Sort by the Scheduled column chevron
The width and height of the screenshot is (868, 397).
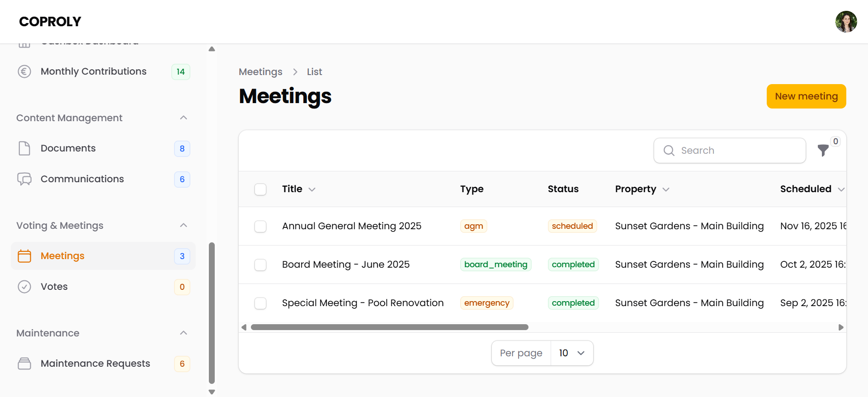click(841, 189)
